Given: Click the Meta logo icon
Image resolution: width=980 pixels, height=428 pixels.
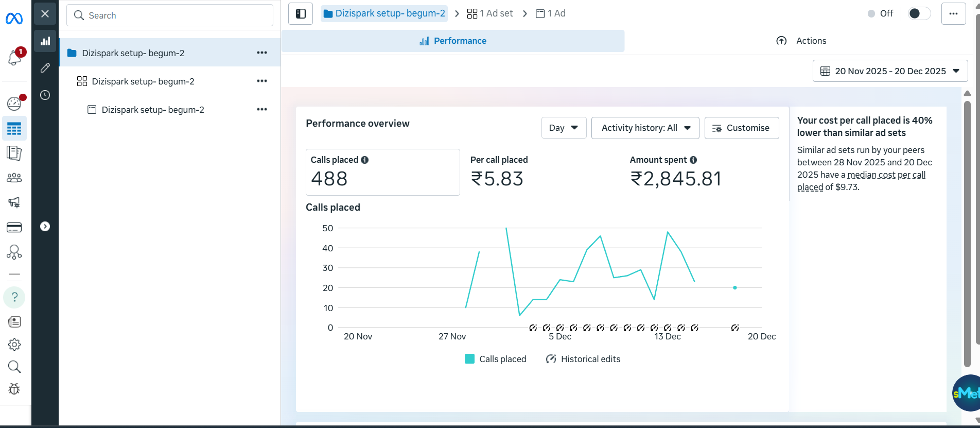Looking at the screenshot, I should [x=14, y=19].
